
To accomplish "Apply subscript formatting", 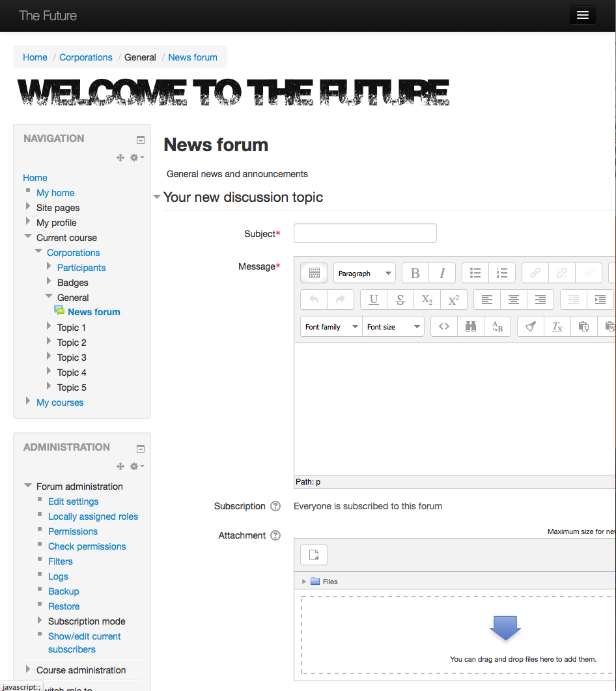I will (x=427, y=300).
